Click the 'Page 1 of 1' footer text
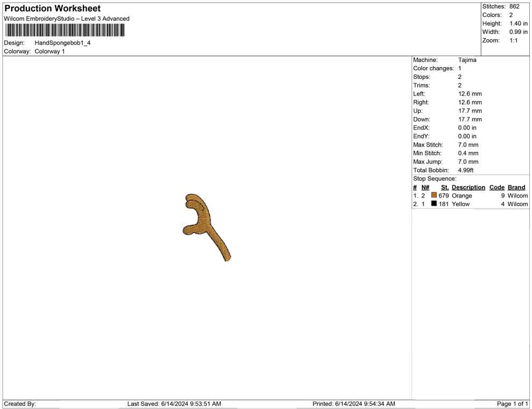This screenshot has height=409, width=532. pyautogui.click(x=512, y=404)
